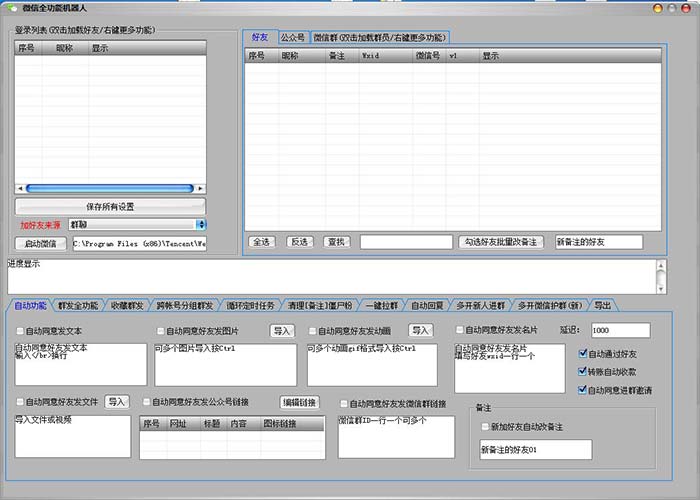The width and height of the screenshot is (700, 500).
Task: Open the 微信群 tab
Action: click(x=379, y=38)
